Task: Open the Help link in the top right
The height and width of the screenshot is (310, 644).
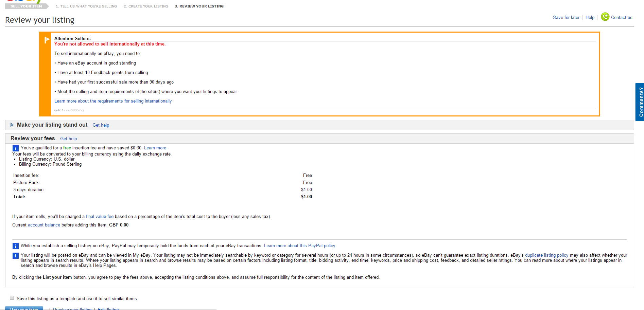Action: [x=590, y=18]
